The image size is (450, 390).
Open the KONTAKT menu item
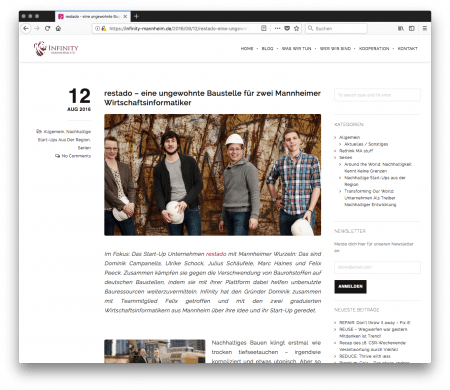[x=407, y=49]
